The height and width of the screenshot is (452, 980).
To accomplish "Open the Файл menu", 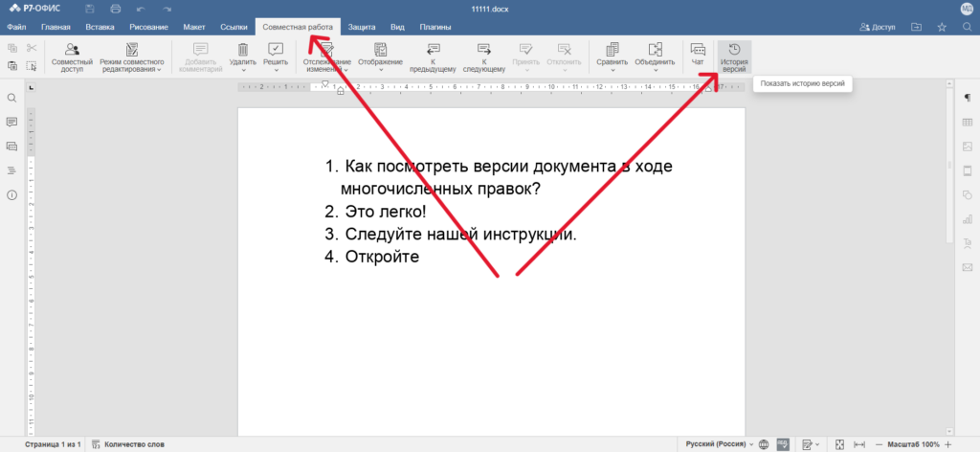I will tap(16, 27).
